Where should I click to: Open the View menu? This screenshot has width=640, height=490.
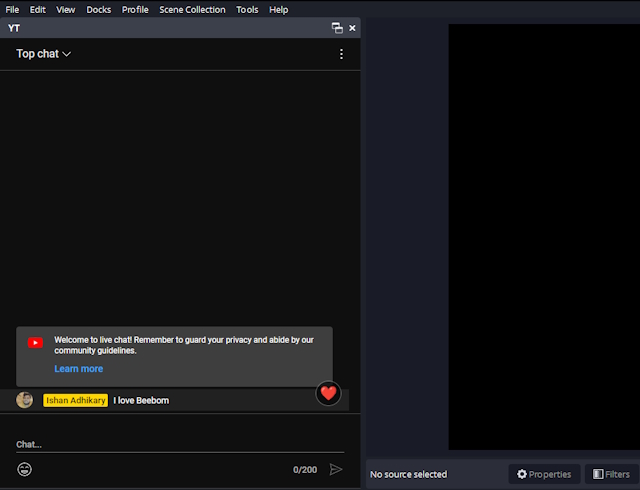click(65, 9)
